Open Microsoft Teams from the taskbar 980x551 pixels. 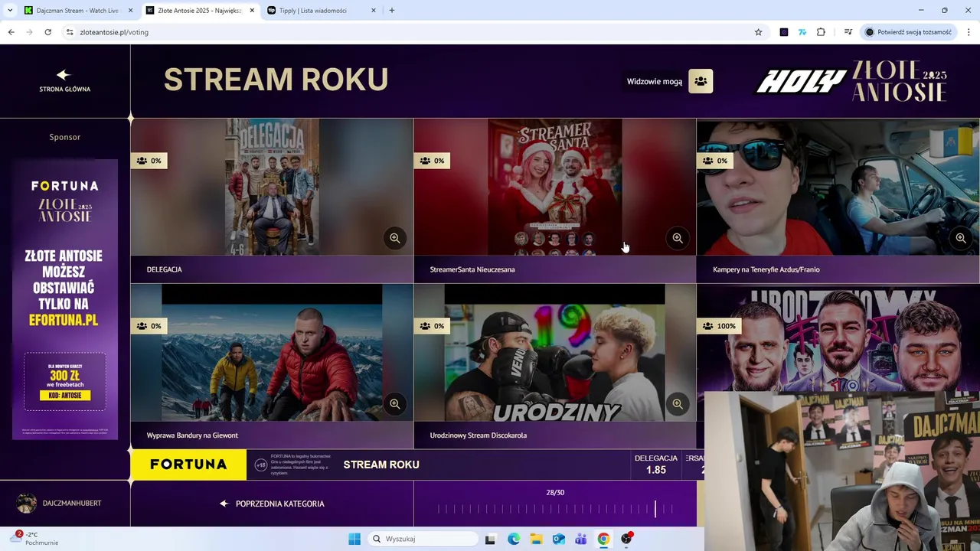[581, 539]
